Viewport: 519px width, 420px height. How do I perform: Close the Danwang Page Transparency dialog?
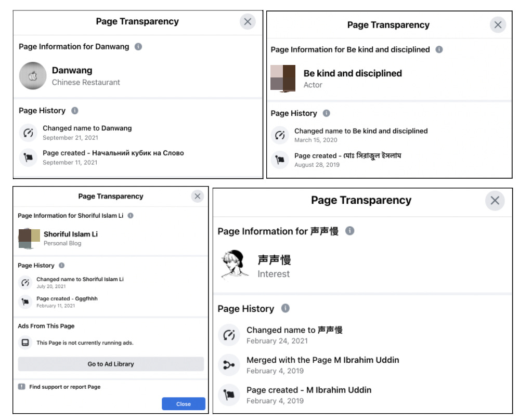coord(248,22)
